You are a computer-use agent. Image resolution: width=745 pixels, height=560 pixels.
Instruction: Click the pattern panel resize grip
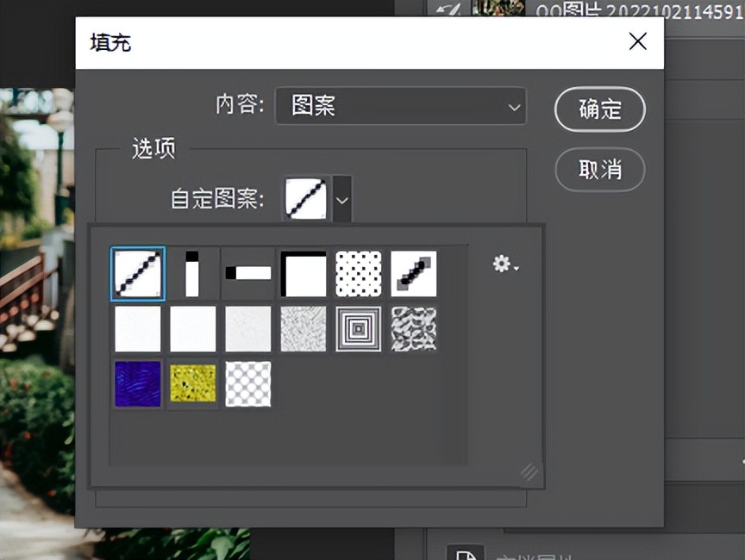529,470
